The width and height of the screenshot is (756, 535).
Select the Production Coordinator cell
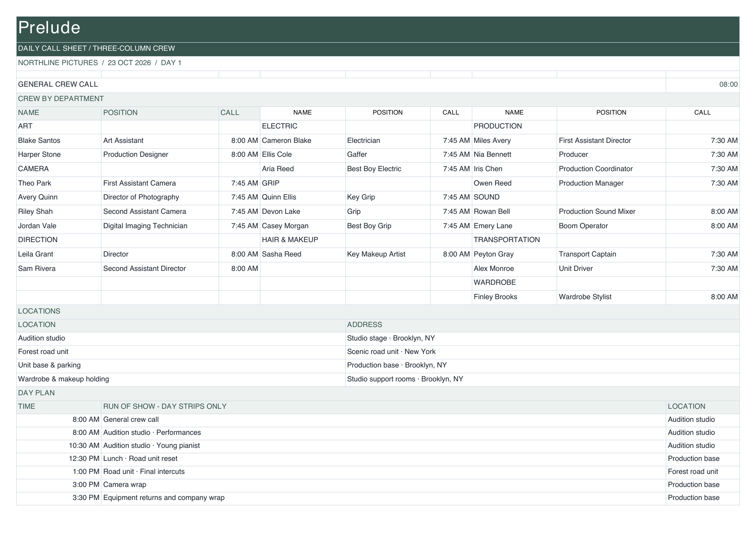(x=611, y=169)
